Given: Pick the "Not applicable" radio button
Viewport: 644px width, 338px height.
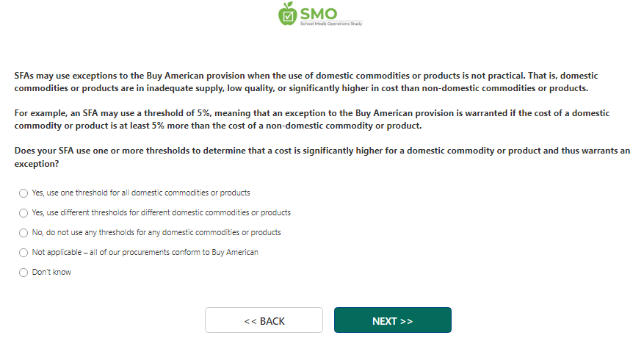Looking at the screenshot, I should pyautogui.click(x=23, y=253).
